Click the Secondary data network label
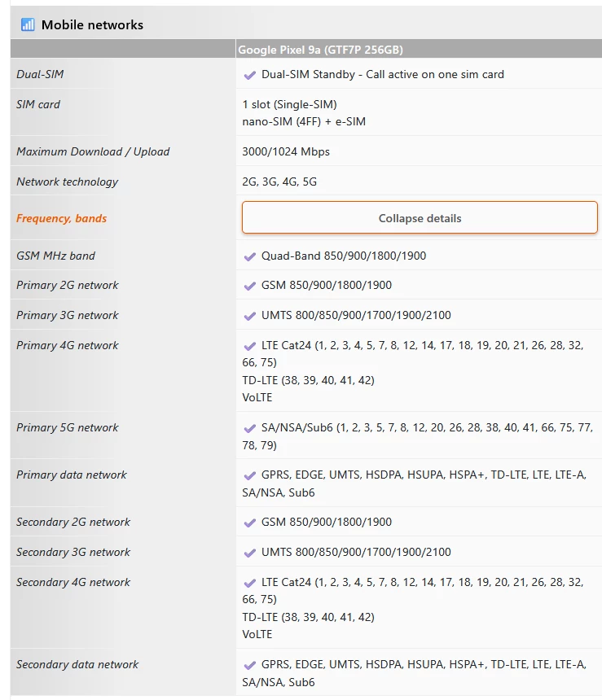602x700 pixels. 77,665
